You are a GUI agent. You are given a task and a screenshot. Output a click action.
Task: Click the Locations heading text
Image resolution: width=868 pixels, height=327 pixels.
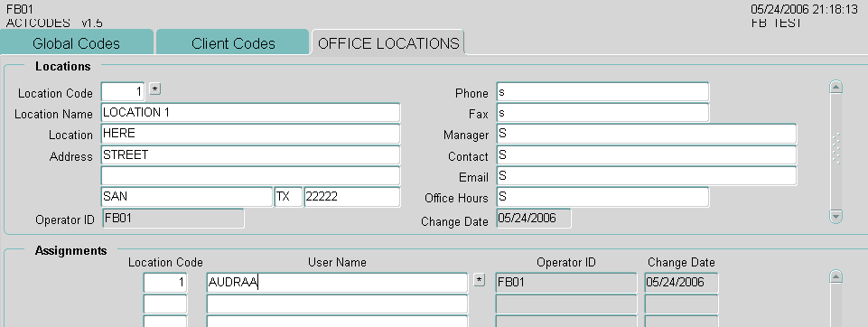click(x=62, y=67)
